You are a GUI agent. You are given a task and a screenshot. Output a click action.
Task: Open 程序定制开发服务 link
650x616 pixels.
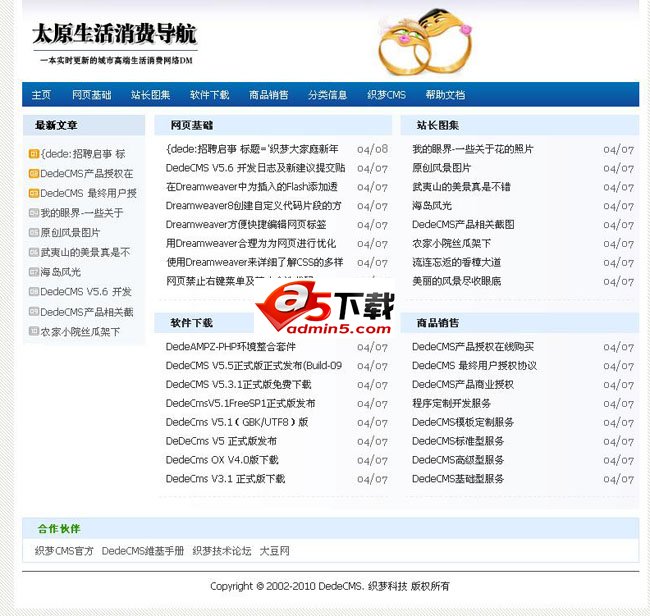451,403
